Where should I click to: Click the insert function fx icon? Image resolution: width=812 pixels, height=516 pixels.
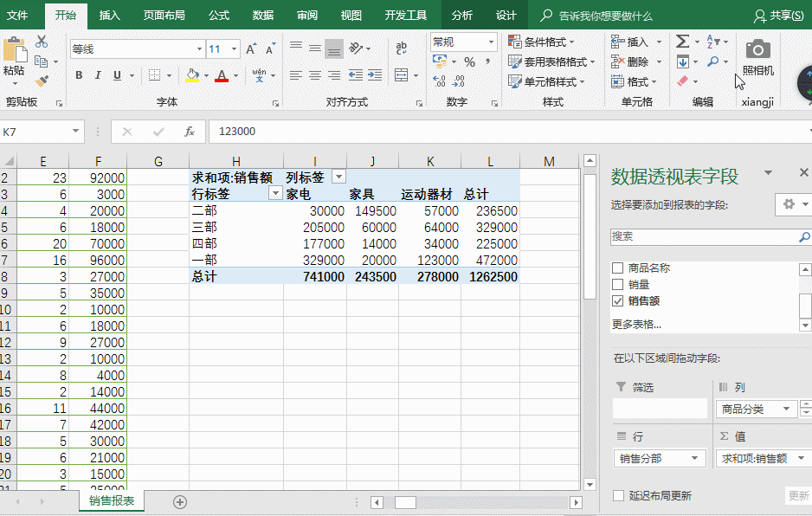pyautogui.click(x=189, y=132)
